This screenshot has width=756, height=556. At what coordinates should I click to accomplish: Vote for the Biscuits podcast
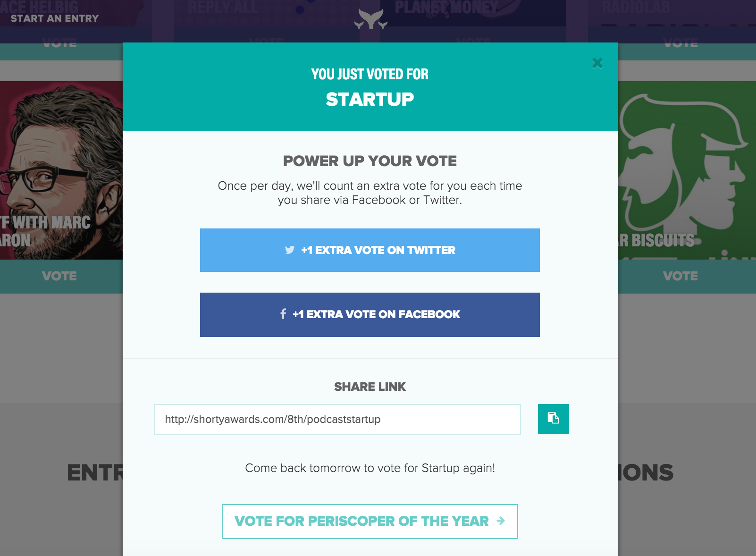pos(681,276)
